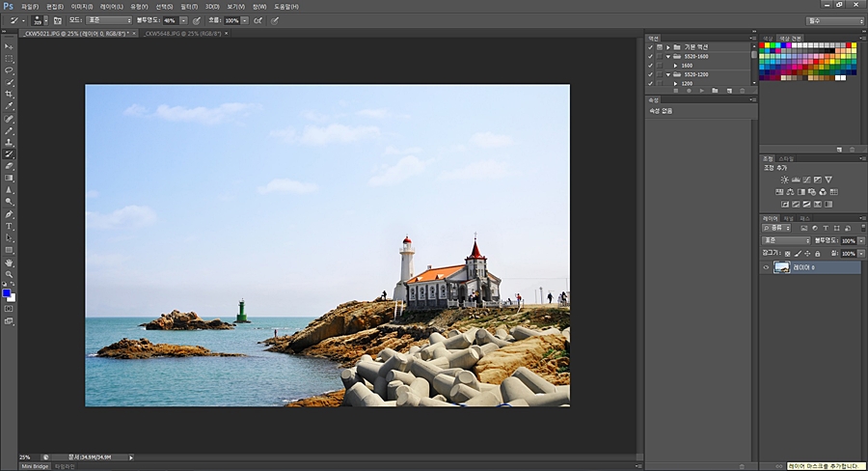This screenshot has height=471, width=868.
Task: Toggle the checkmark for 기본 액션 set
Action: [x=650, y=46]
